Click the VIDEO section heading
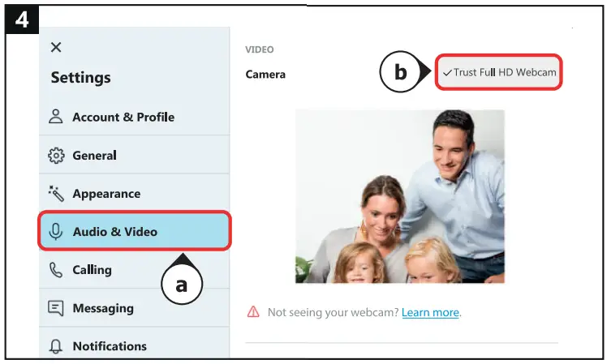The width and height of the screenshot is (607, 364). (x=260, y=49)
